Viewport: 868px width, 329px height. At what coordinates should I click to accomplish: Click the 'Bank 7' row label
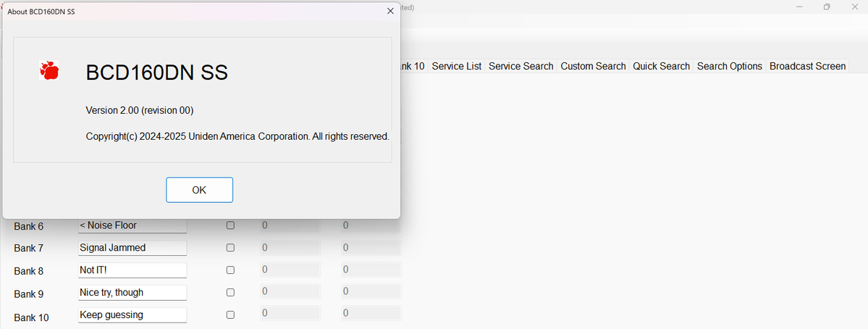click(29, 248)
